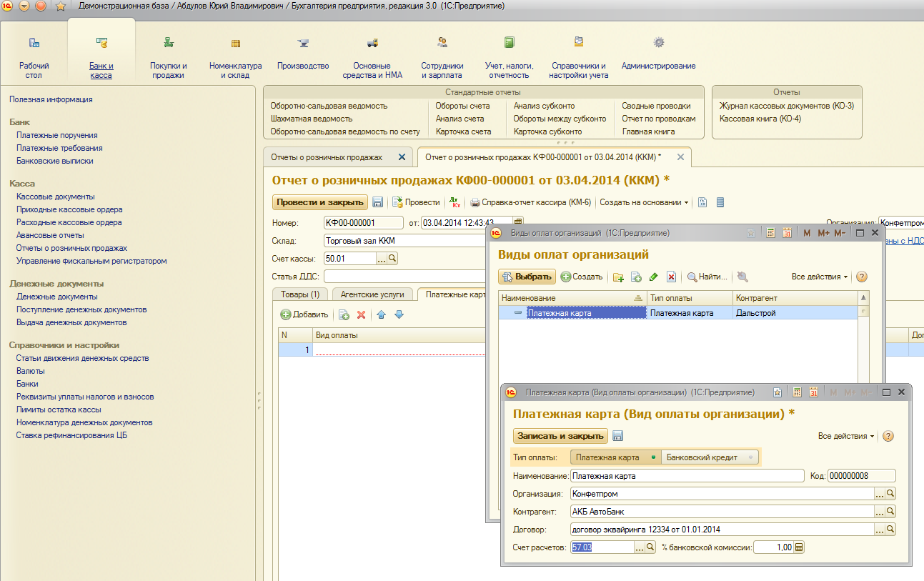Click the Создать button in Виды оплат организаций
This screenshot has height=581, width=924.
[x=581, y=277]
